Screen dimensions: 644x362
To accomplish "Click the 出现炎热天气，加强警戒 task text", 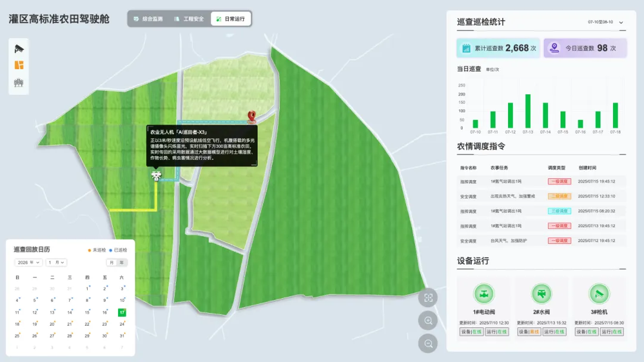I will (513, 196).
